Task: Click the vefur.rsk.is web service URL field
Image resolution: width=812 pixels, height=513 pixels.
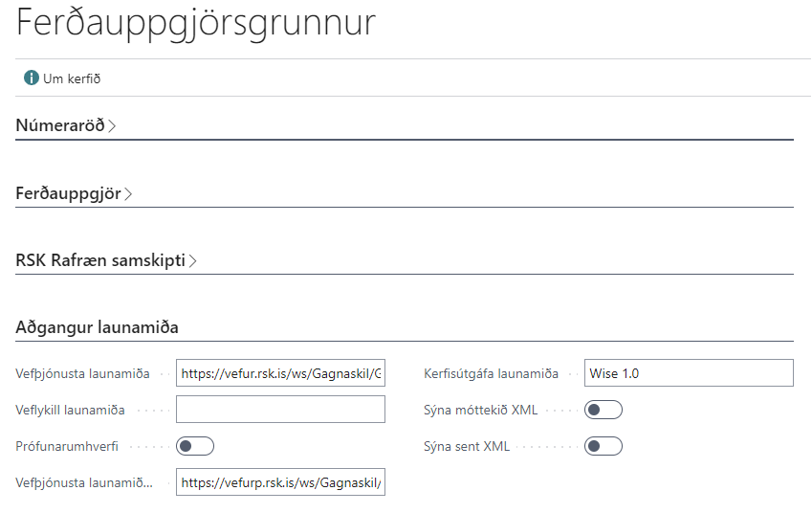Action: coord(280,373)
